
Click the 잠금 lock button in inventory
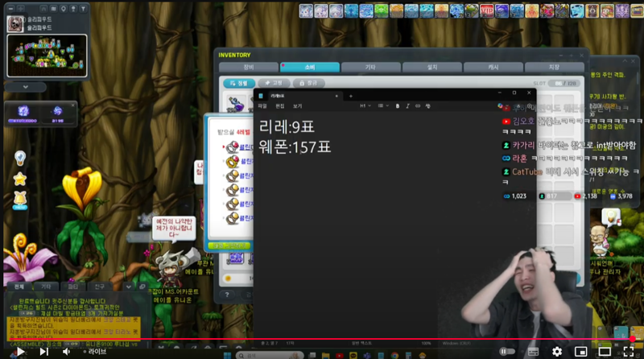coord(308,83)
